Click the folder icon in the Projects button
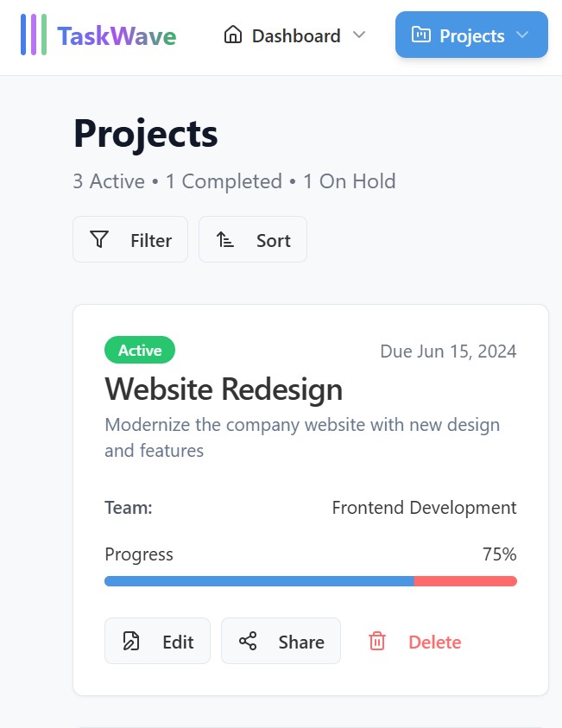This screenshot has width=562, height=728. [421, 35]
